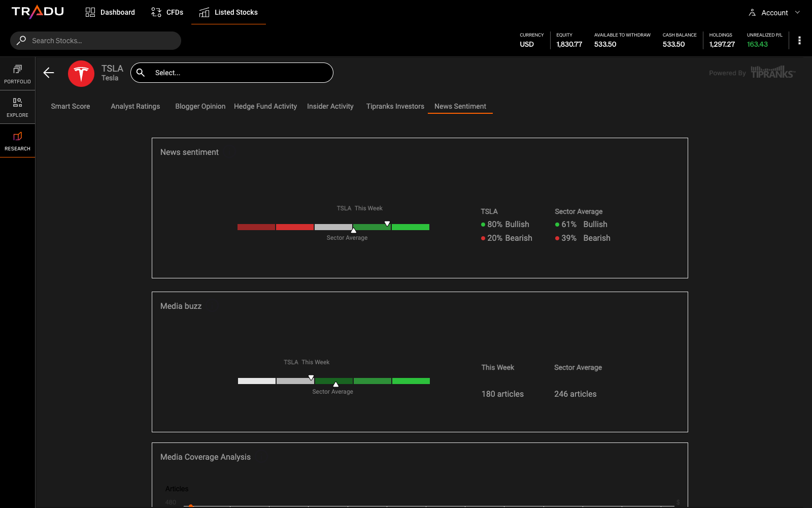Click the Equity value 1,830.77
This screenshot has height=508, width=812.
(569, 44)
